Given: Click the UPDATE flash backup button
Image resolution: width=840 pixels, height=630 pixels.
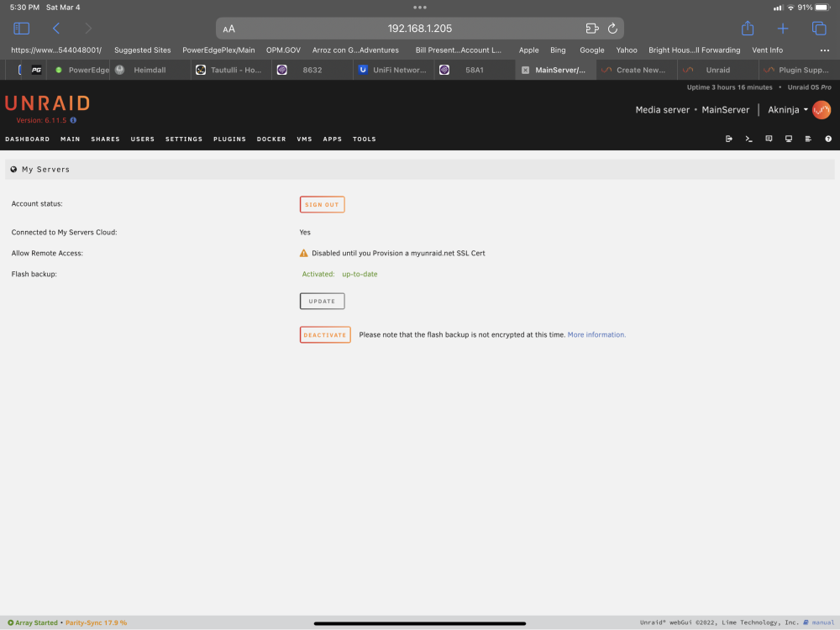Looking at the screenshot, I should click(x=322, y=301).
